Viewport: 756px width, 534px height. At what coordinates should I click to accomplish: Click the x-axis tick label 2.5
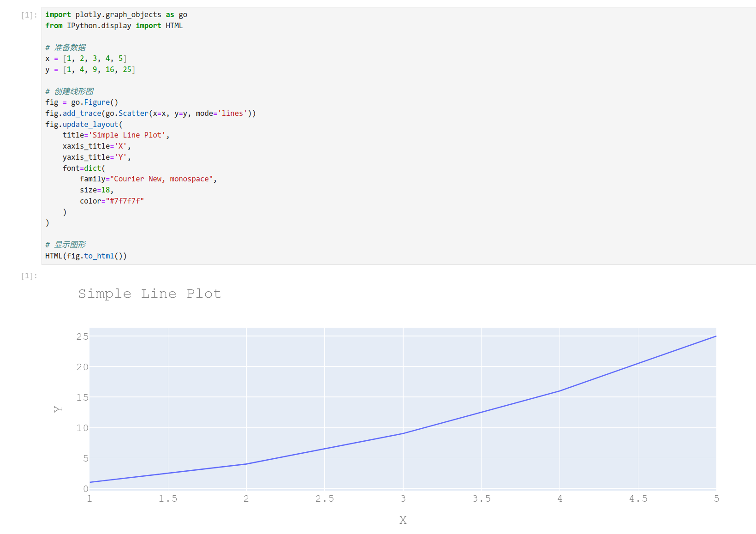[x=325, y=498]
